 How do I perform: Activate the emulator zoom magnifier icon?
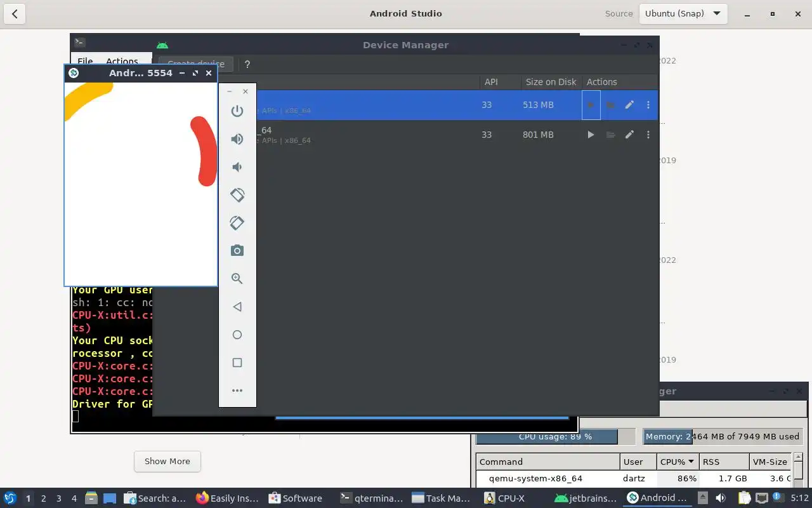coord(237,279)
